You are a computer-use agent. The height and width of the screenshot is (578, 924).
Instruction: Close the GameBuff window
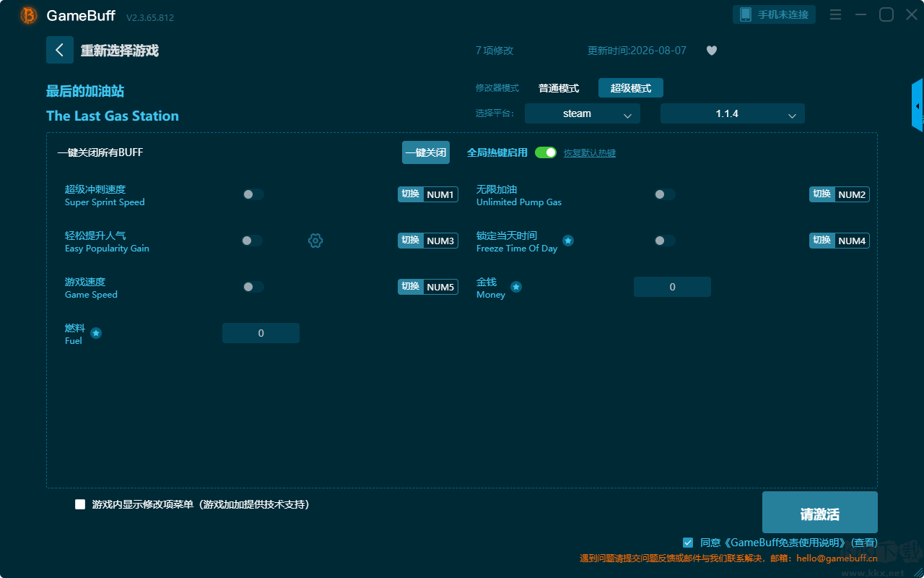pyautogui.click(x=912, y=14)
